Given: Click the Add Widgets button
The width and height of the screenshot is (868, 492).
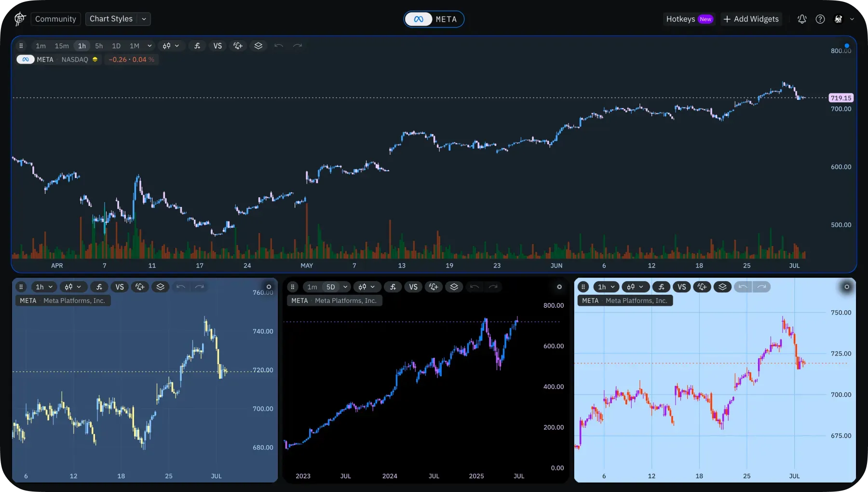Looking at the screenshot, I should pyautogui.click(x=751, y=19).
